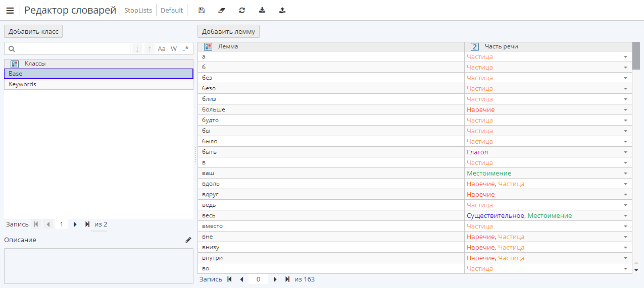
Task: Click the eraser clear icon
Action: tap(222, 10)
